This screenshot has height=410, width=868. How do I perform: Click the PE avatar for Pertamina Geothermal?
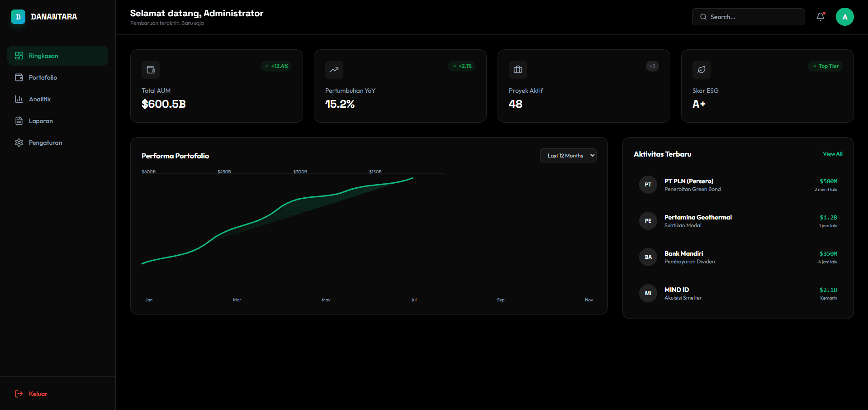[x=648, y=221]
